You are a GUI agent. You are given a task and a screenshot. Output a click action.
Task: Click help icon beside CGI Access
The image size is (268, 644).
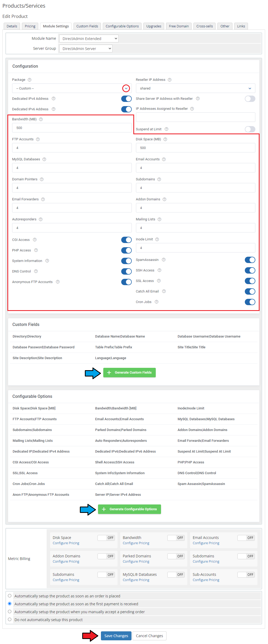[35, 240]
